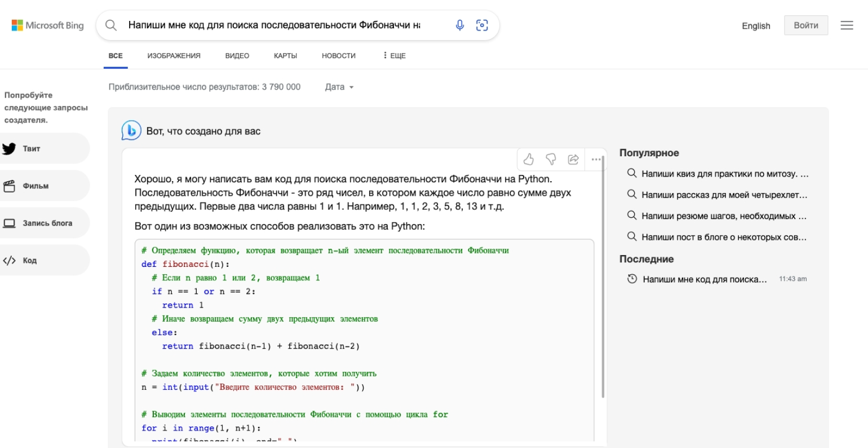Open the hamburger menu at top right
The width and height of the screenshot is (868, 448).
(847, 25)
